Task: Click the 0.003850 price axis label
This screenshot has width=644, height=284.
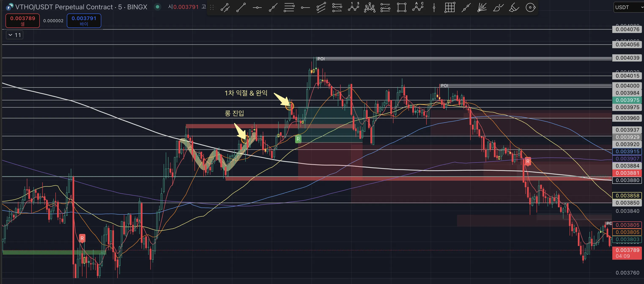Action: [627, 203]
